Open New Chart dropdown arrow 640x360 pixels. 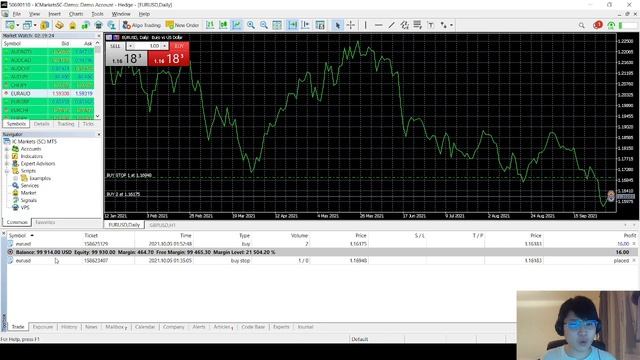pyautogui.click(x=18, y=25)
